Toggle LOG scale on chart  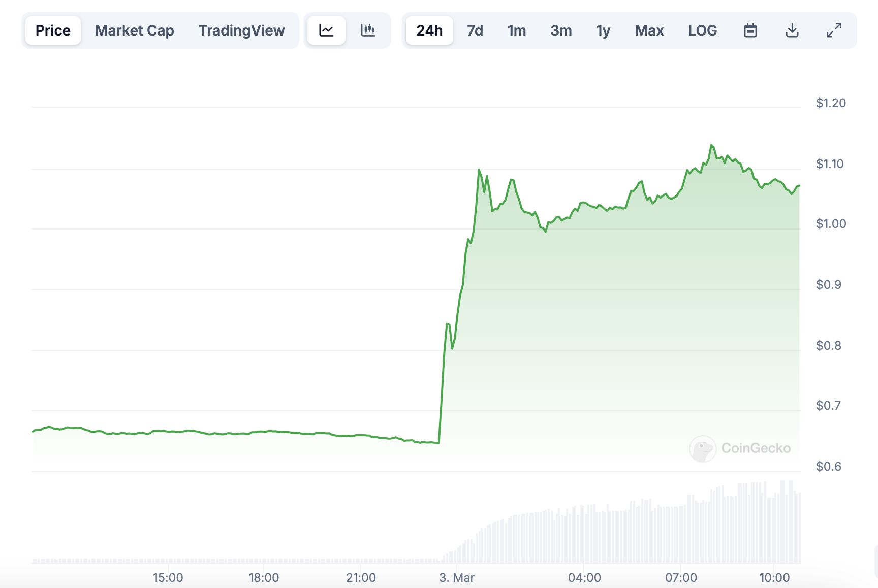pyautogui.click(x=702, y=30)
